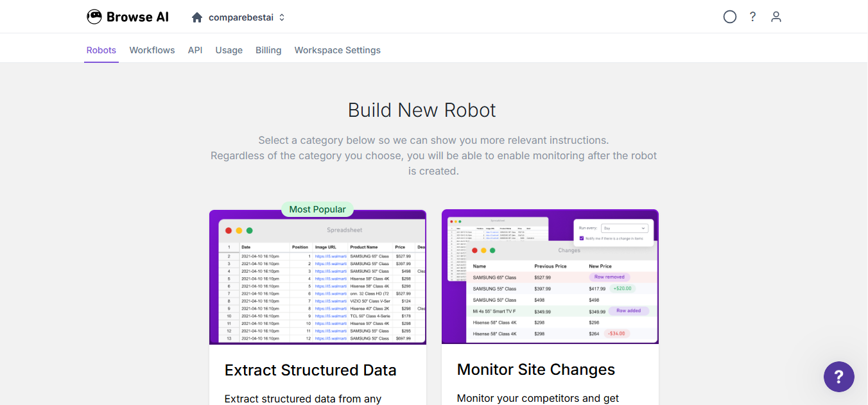Click the home icon beside comparebestai
This screenshot has width=868, height=405.
197,17
